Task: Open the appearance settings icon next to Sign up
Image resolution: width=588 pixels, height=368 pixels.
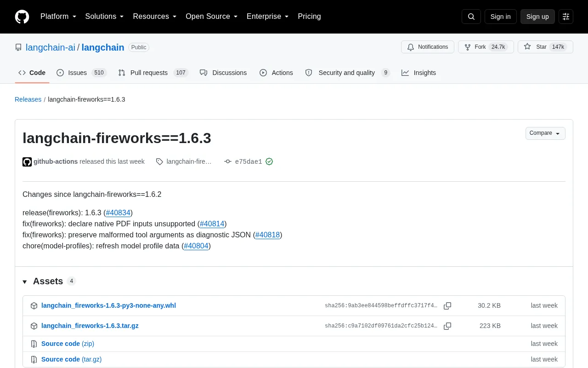Action: click(566, 17)
